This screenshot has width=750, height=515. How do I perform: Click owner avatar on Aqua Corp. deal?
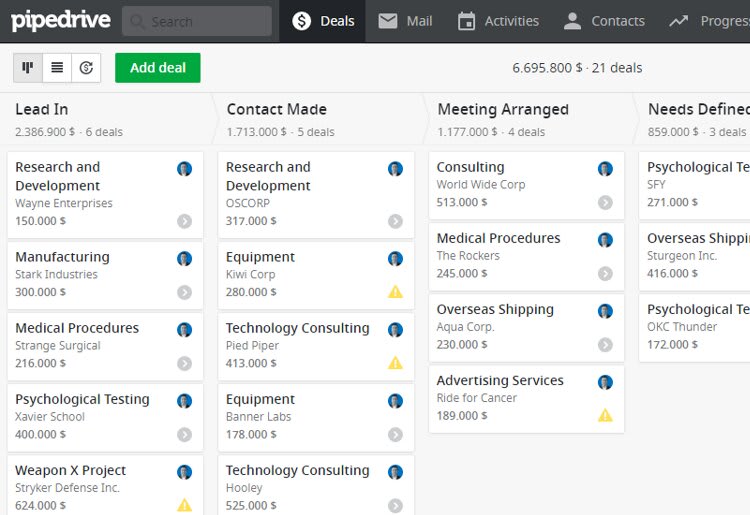(605, 311)
